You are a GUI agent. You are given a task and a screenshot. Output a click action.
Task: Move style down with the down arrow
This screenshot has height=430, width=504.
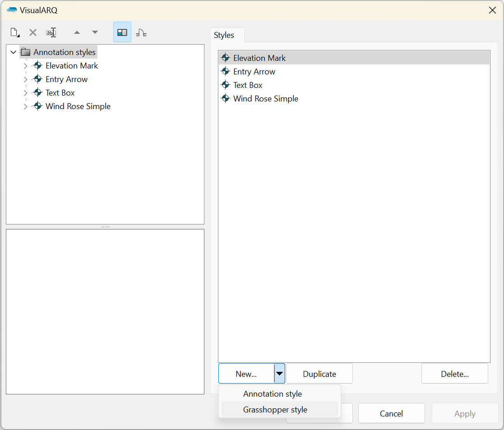point(95,32)
